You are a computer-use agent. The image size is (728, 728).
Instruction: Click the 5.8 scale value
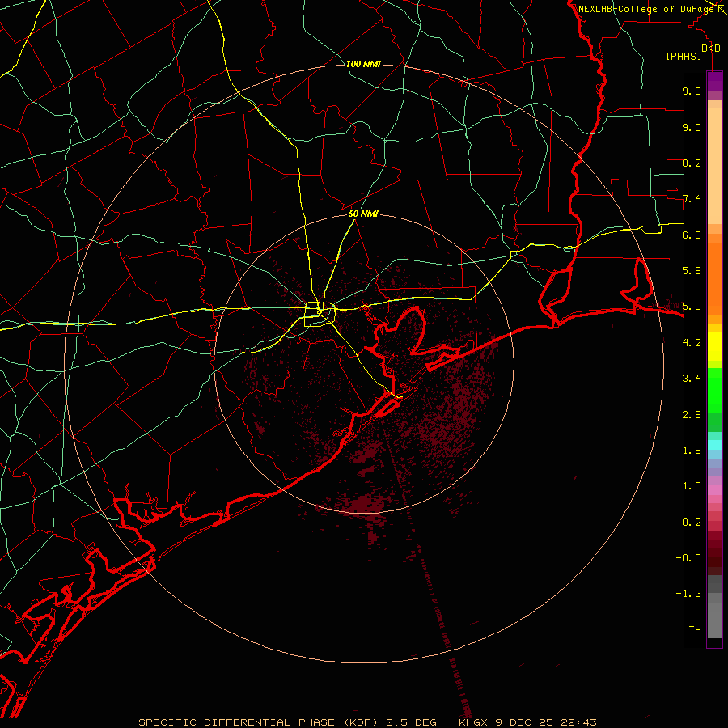point(692,271)
